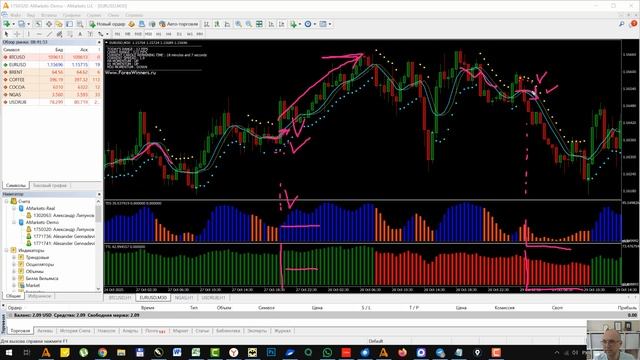The image size is (640, 360).
Task: Toggle the chart shift icon
Action: [x=282, y=24]
